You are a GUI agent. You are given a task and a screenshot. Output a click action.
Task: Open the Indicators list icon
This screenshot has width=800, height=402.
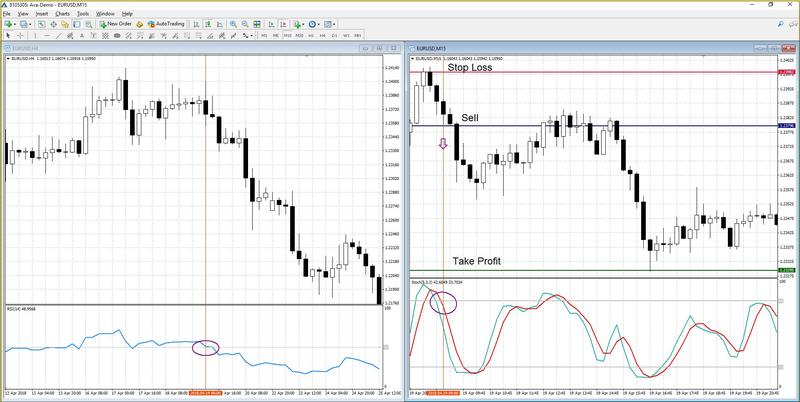pos(297,24)
